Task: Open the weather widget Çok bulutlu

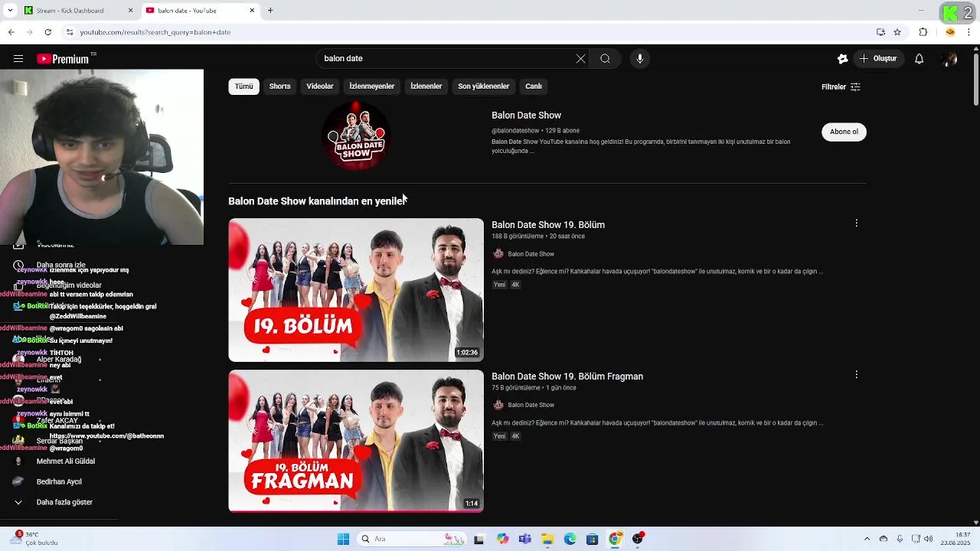Action: point(35,539)
